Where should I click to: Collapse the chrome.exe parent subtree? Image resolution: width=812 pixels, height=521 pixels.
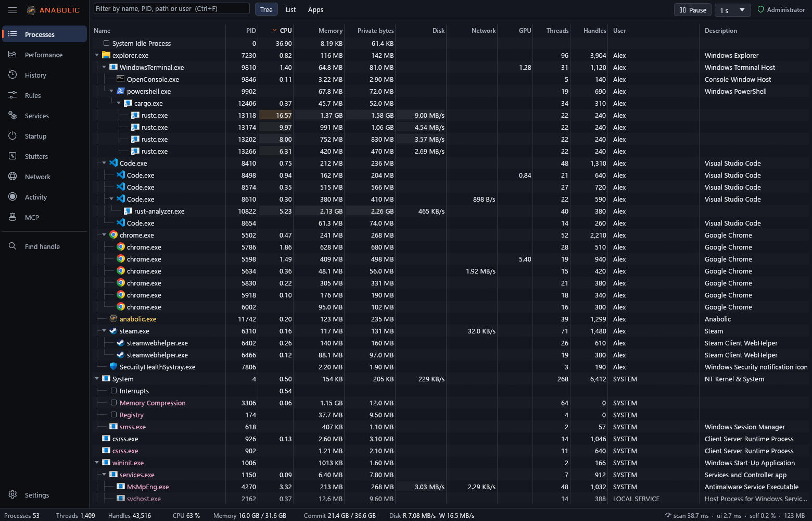tap(104, 235)
